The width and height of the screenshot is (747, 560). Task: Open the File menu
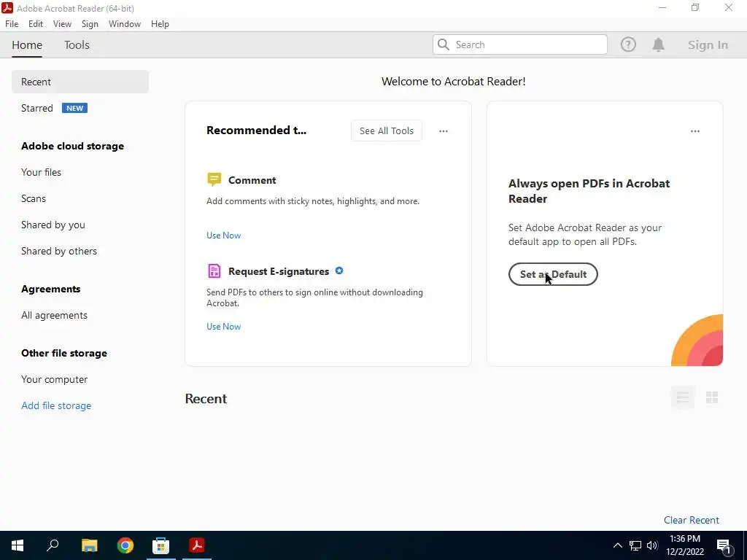point(12,24)
